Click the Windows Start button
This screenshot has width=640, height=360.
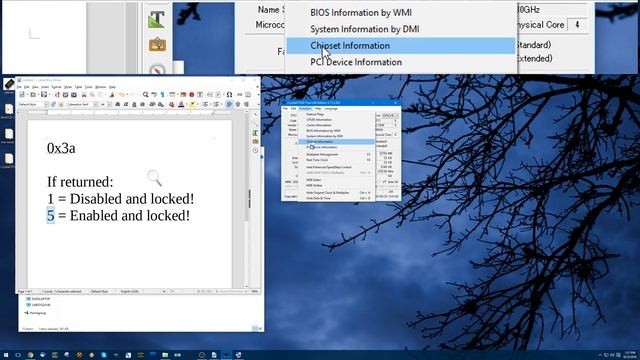pos(6,355)
